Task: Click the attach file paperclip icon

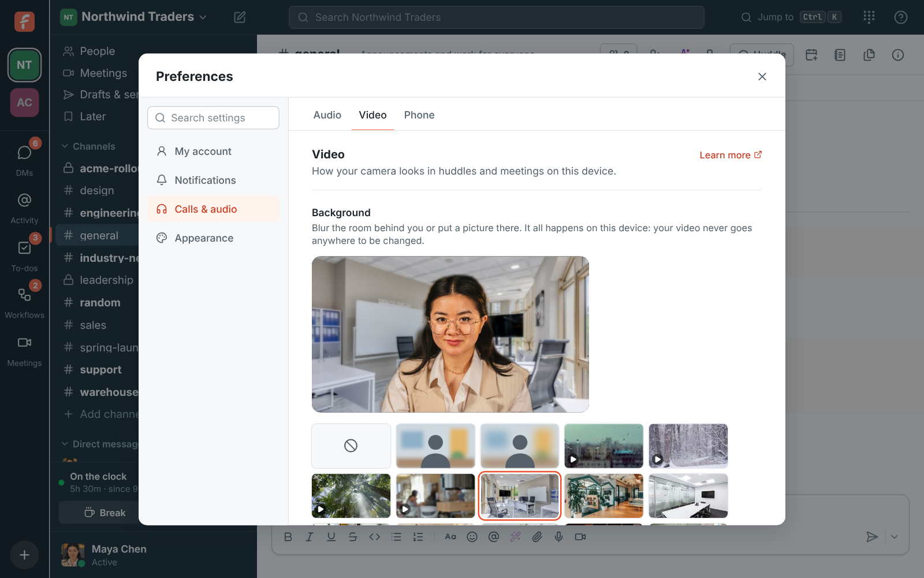Action: click(x=537, y=537)
